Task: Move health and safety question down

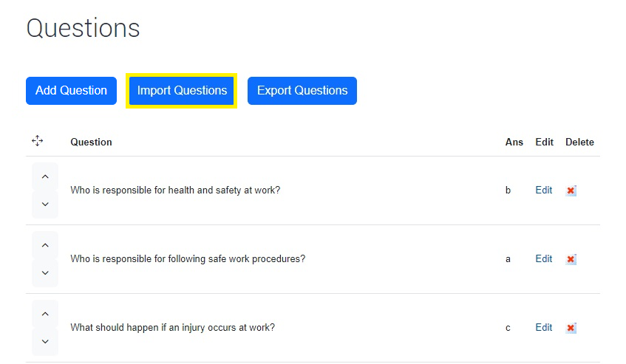Action: click(x=45, y=204)
